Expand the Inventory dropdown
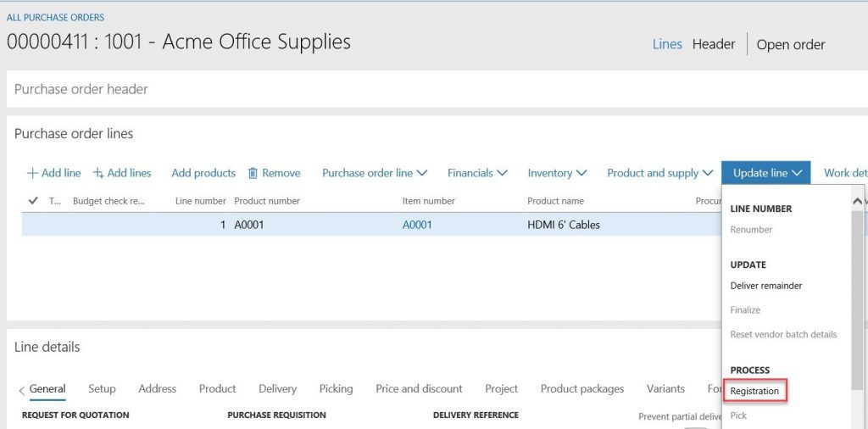The height and width of the screenshot is (429, 868). [557, 173]
